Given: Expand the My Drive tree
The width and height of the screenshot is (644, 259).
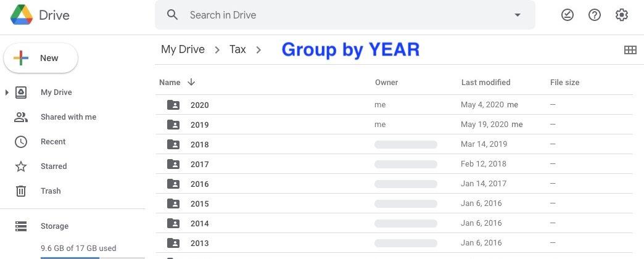Looking at the screenshot, I should coord(7,92).
